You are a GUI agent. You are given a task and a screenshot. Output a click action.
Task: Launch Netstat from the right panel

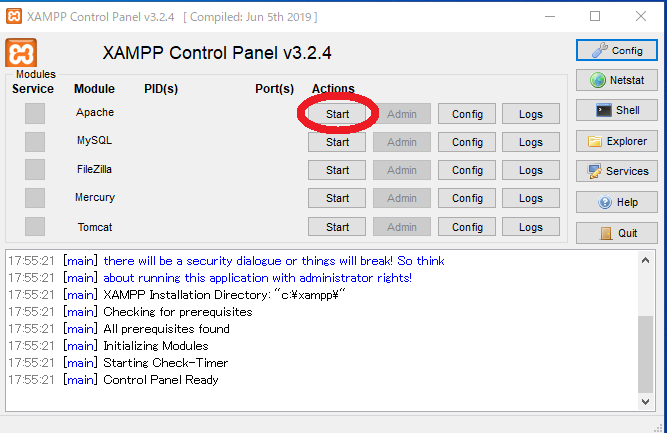click(x=617, y=80)
